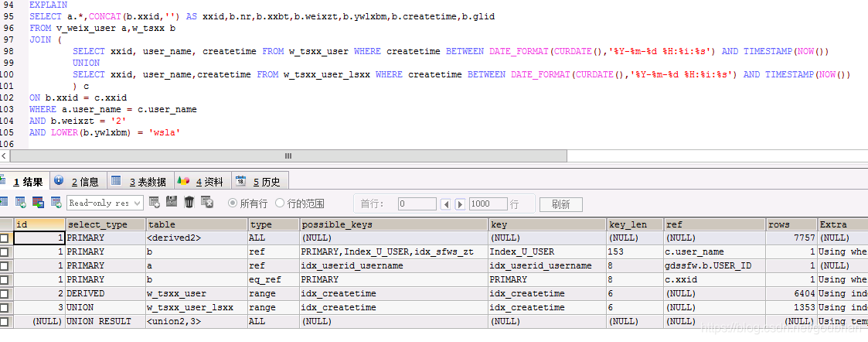868x342 pixels.
Task: Check the UNION w_tsxx_user_lsxx row checkbox
Action: (5, 307)
